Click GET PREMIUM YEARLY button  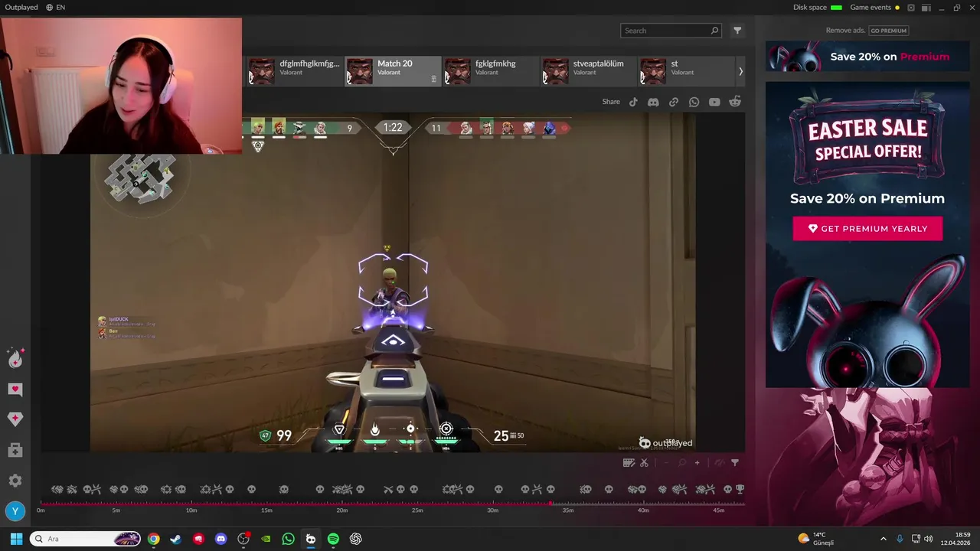click(867, 229)
